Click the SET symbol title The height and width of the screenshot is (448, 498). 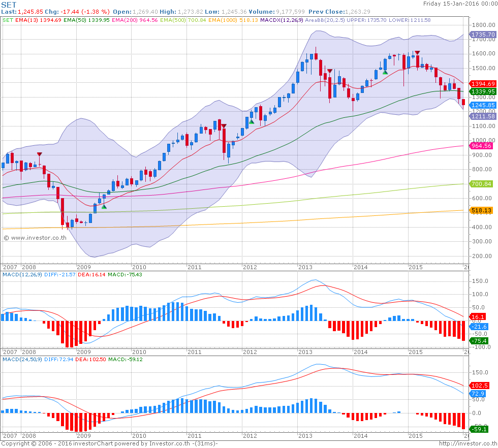pyautogui.click(x=9, y=5)
